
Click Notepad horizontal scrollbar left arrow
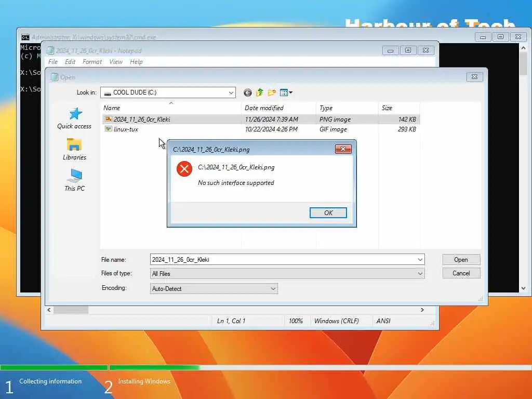coord(49,310)
